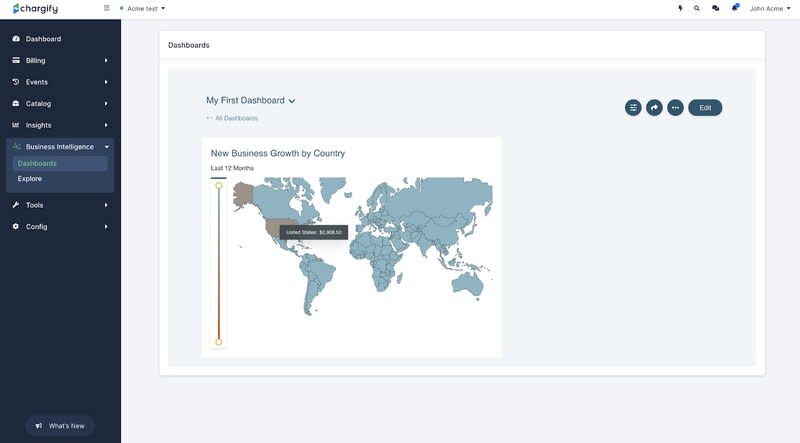Open search with magnifier icon
Screen dimensions: 800x443
click(696, 8)
